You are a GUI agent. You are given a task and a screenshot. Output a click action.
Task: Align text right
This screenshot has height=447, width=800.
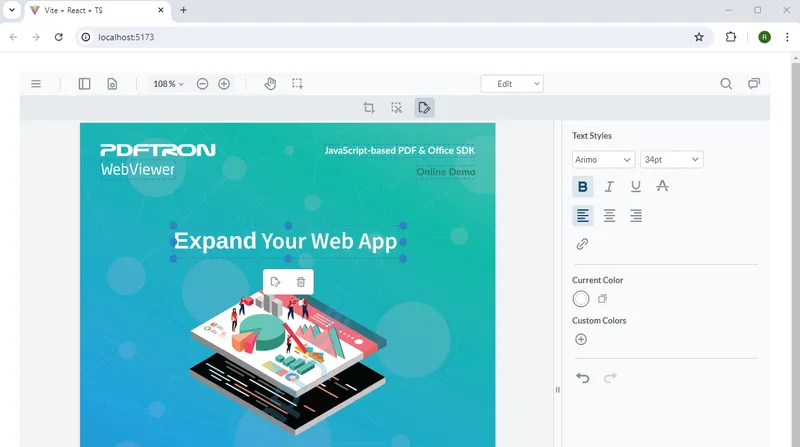click(636, 216)
